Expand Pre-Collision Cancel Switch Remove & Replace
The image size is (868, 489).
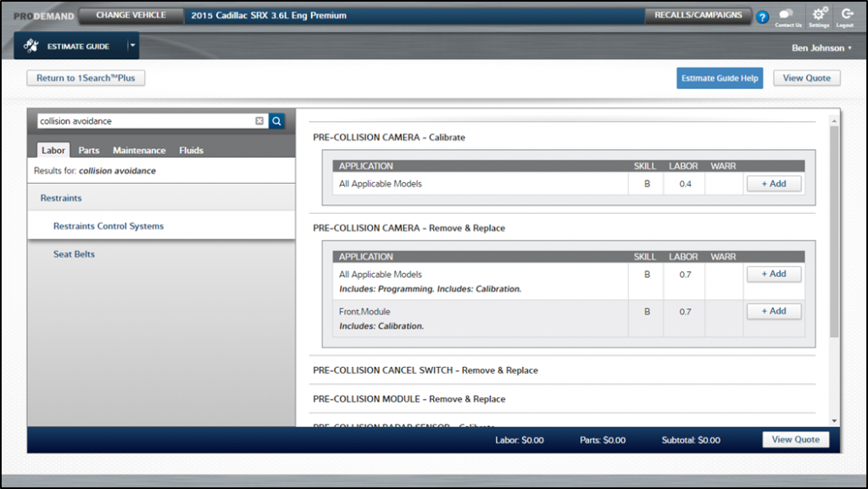pyautogui.click(x=425, y=370)
